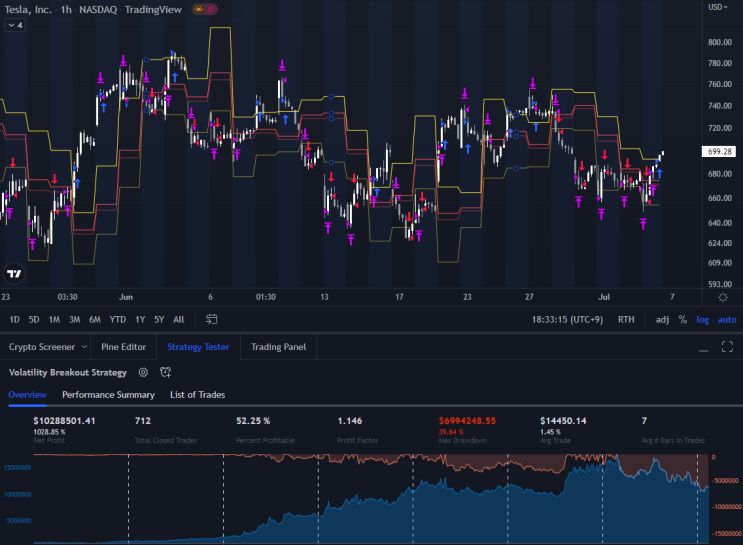This screenshot has width=743, height=545.
Task: Open the Crypto Screener dropdown arrow
Action: tap(84, 347)
